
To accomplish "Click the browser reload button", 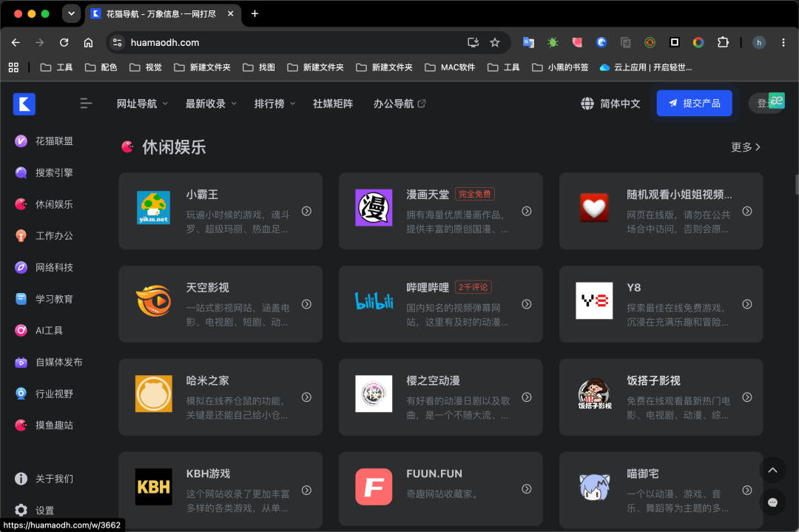I will point(64,42).
